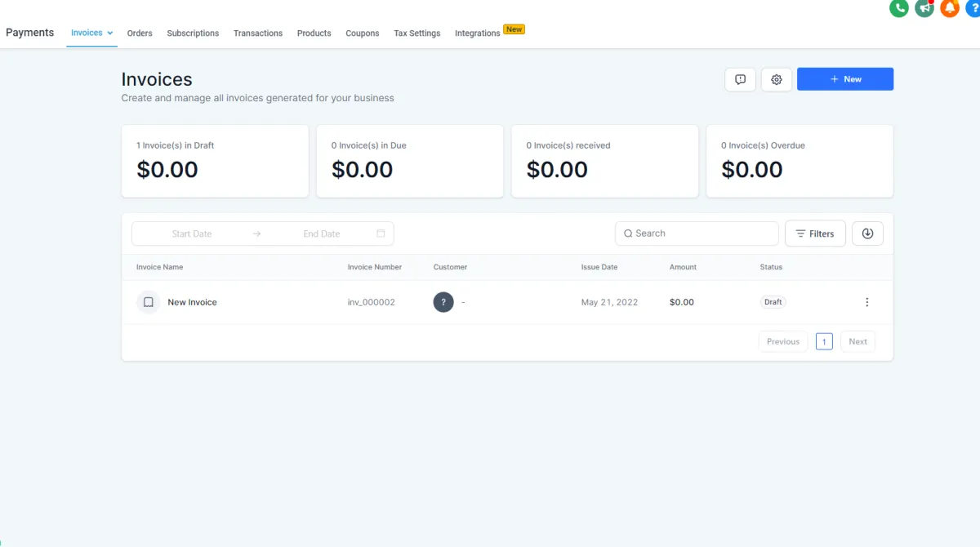Click the Next page button
Viewport: 980px width, 547px height.
857,341
